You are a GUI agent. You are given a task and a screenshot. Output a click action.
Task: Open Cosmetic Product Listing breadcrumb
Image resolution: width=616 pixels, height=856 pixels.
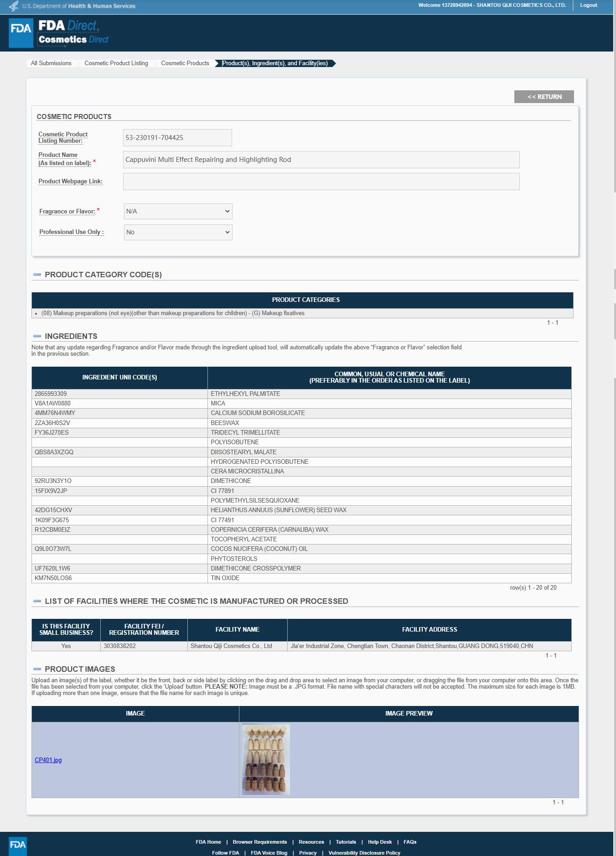pos(116,63)
